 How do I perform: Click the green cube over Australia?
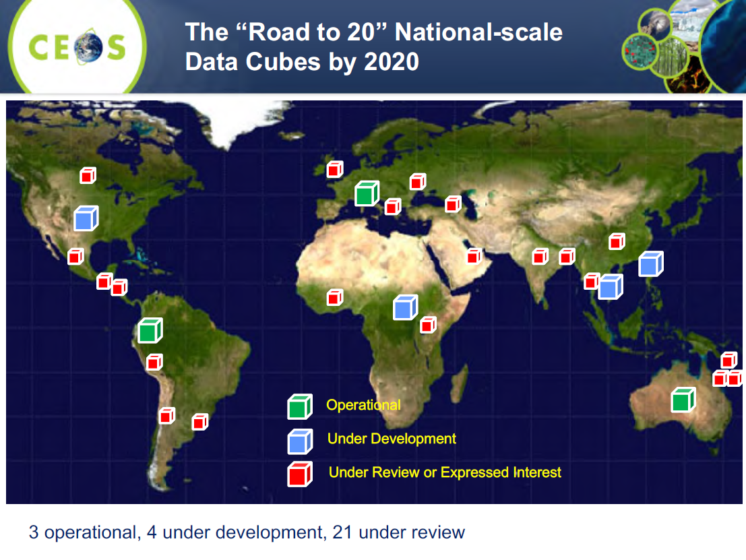pos(683,400)
